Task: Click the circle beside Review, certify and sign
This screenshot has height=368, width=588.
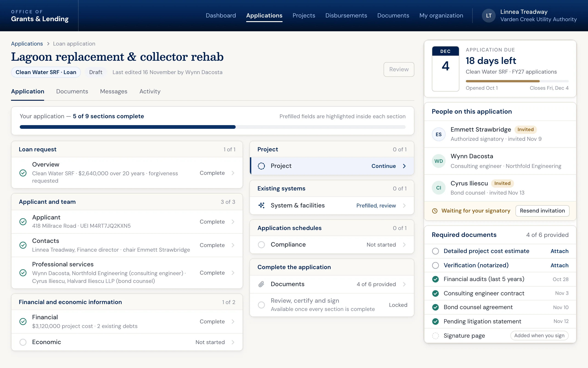Action: [261, 305]
